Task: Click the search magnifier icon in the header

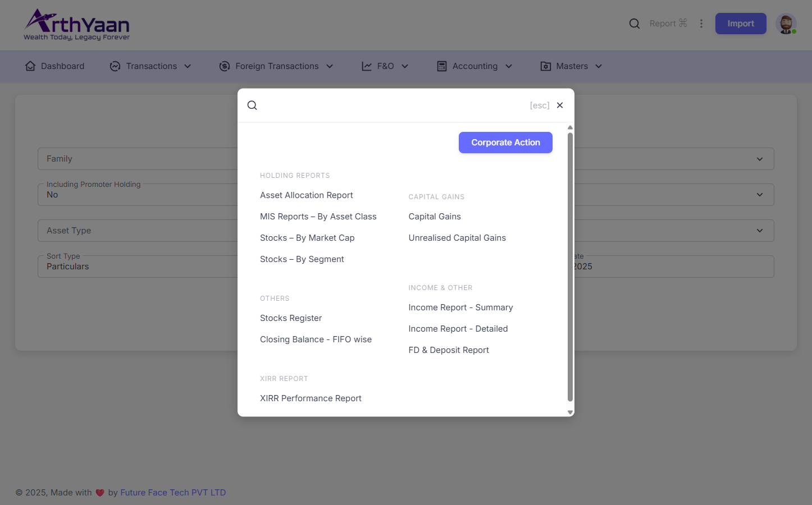Action: coord(634,24)
